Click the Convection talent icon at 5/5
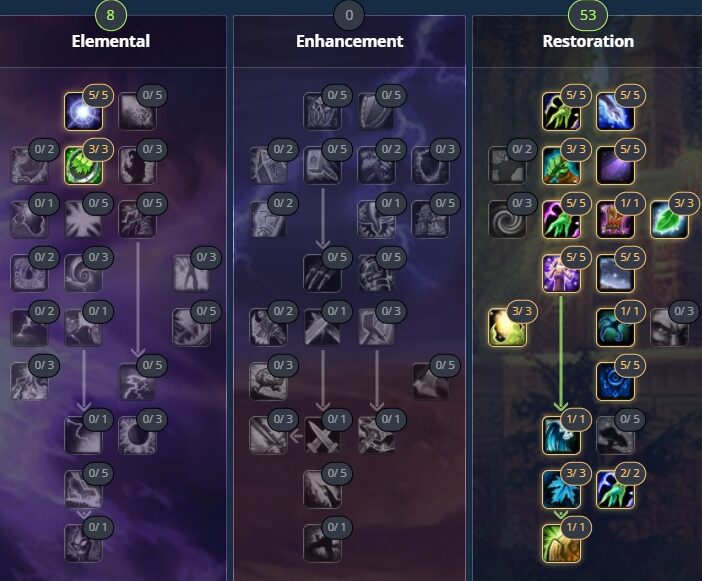Screen dimensions: 702x581 pos(83,111)
